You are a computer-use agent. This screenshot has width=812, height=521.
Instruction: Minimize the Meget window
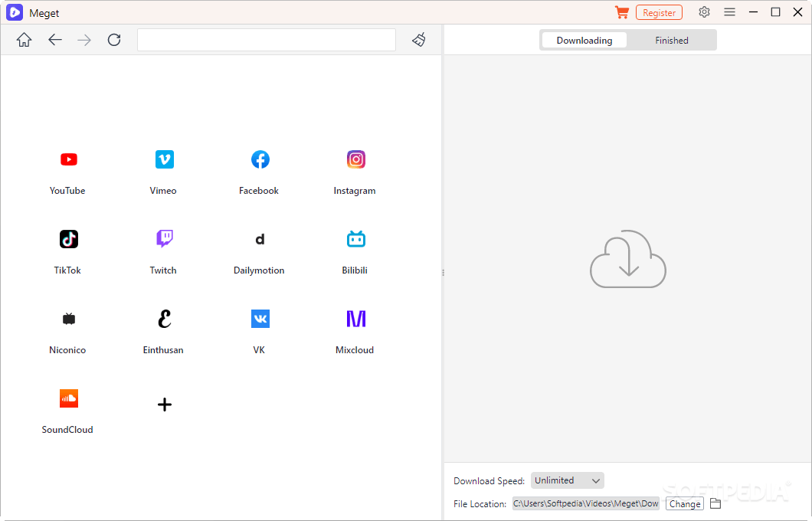pos(754,12)
